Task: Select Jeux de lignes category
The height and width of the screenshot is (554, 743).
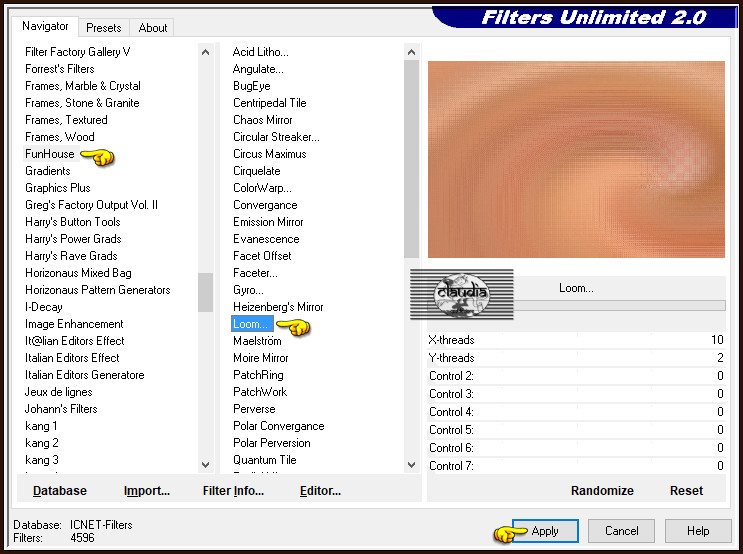Action: (x=58, y=392)
